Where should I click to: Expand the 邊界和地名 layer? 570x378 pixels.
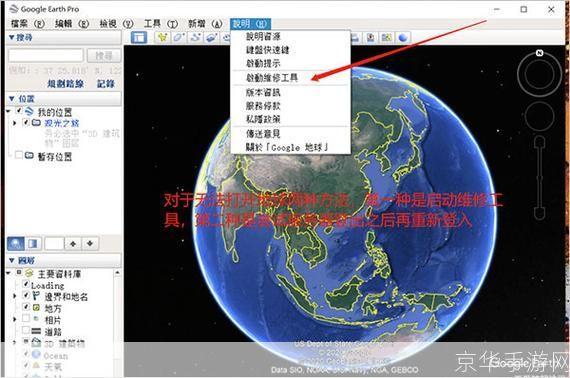(15, 296)
